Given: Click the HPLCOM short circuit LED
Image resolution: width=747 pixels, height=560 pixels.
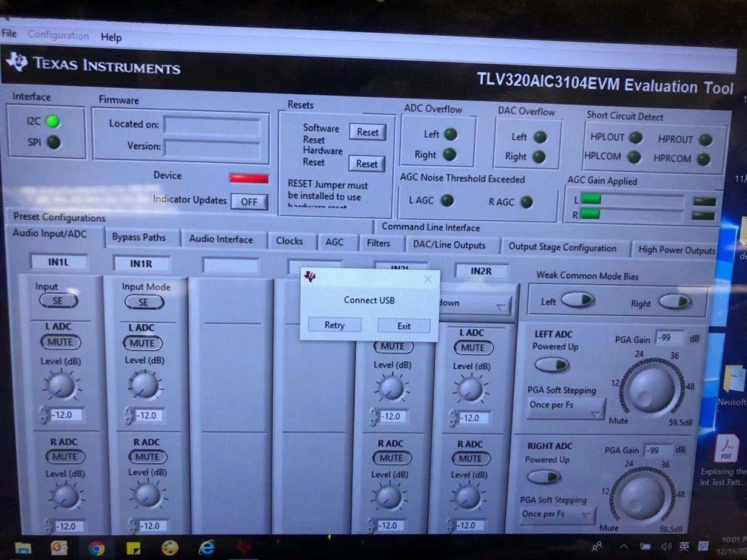Looking at the screenshot, I should tap(634, 157).
